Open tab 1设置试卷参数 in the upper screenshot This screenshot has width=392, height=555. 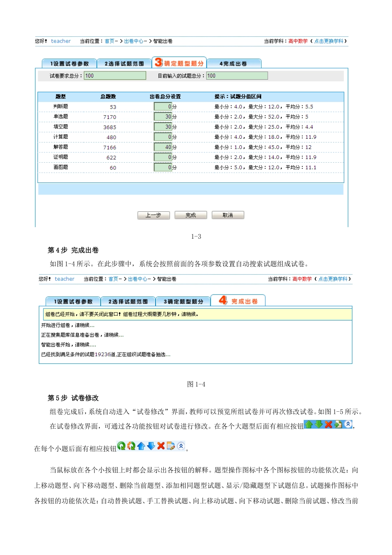click(x=69, y=64)
